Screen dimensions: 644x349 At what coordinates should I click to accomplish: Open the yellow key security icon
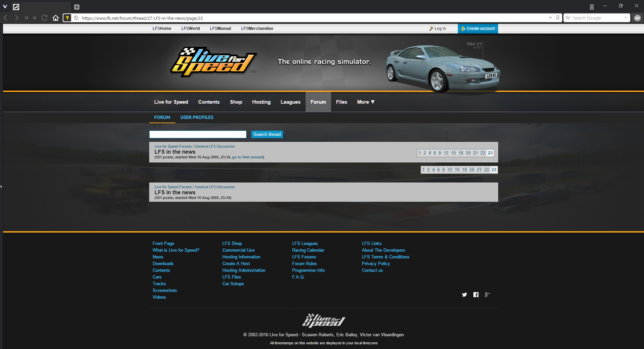click(67, 18)
